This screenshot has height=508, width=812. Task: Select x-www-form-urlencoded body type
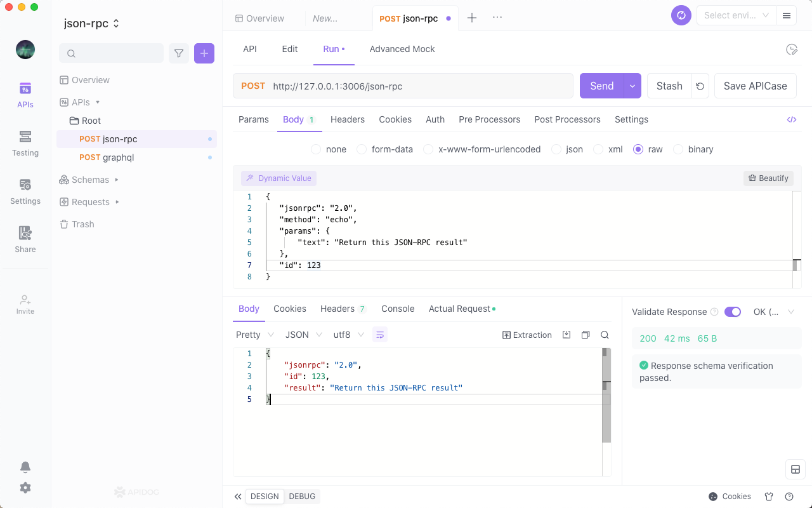coord(428,149)
